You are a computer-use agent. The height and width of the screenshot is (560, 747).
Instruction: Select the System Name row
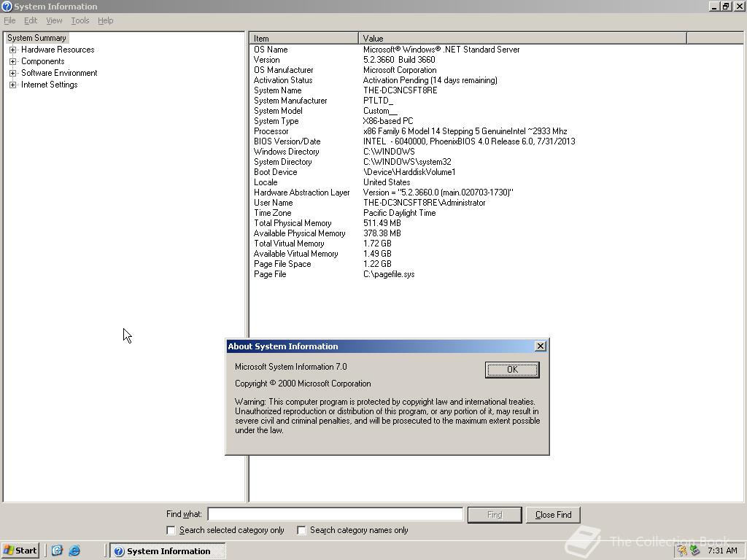pyautogui.click(x=495, y=90)
